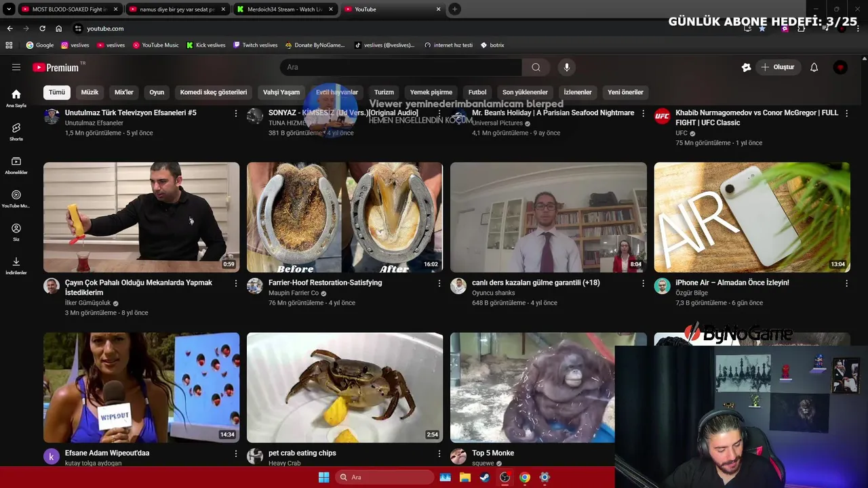Open Farrier-Hoof Restoration-Satisfying video title

tap(325, 283)
